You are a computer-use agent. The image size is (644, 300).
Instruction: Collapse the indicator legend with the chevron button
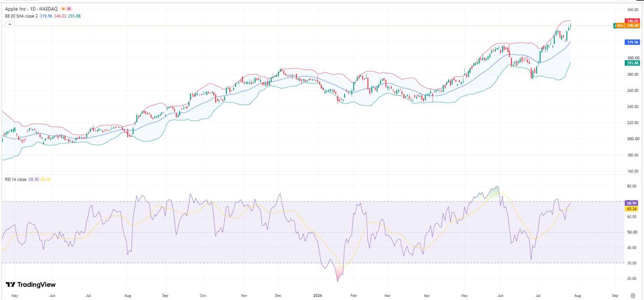coord(10,24)
